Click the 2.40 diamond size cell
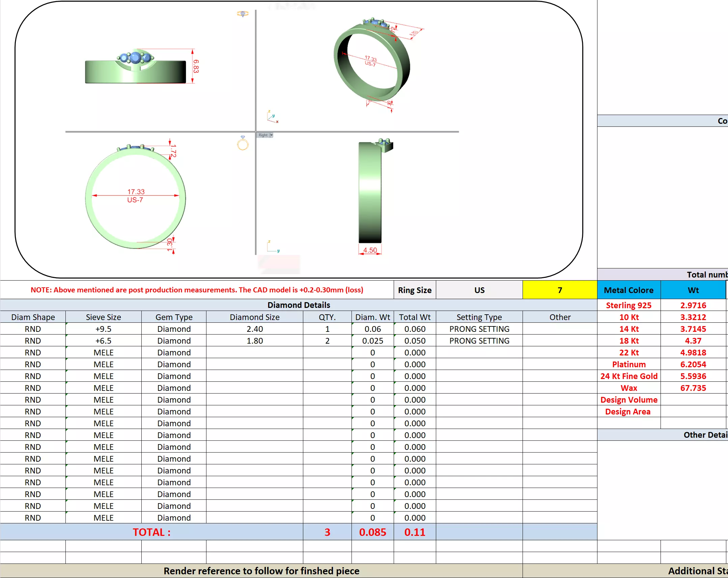The height and width of the screenshot is (578, 728). point(254,329)
